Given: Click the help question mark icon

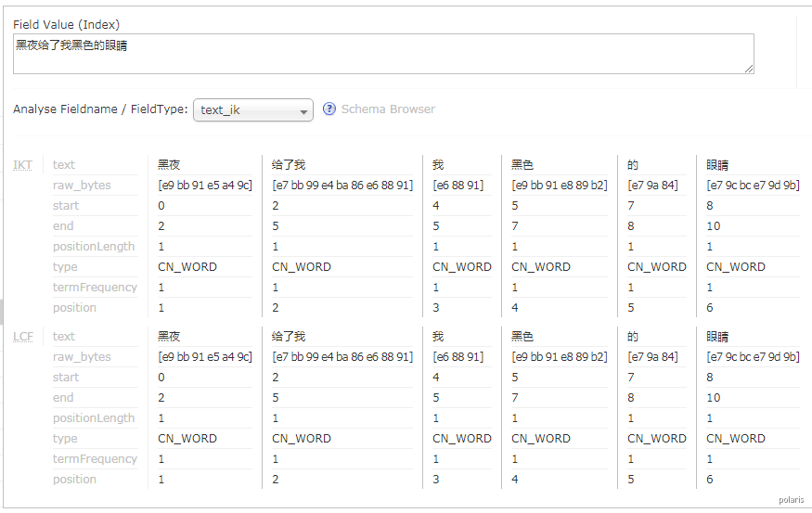Looking at the screenshot, I should point(329,109).
